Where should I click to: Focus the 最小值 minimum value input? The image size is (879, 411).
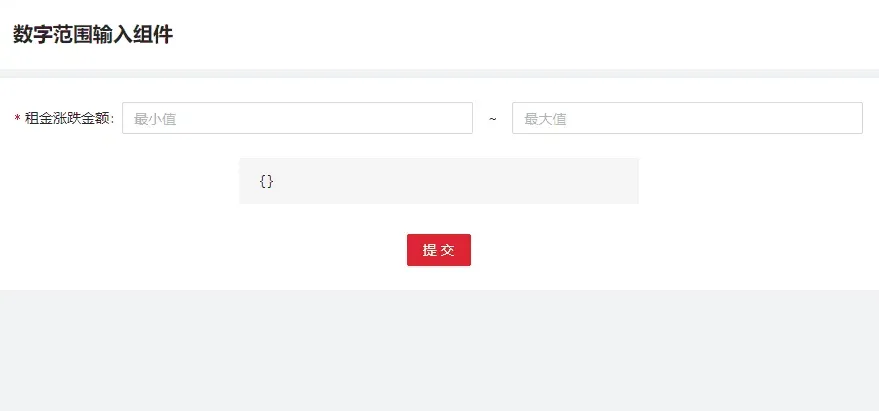(x=297, y=118)
